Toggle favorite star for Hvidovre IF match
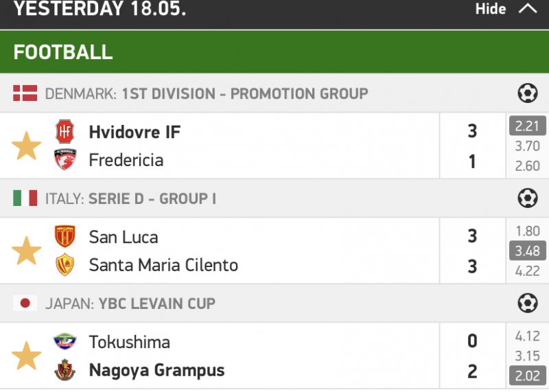 (27, 146)
